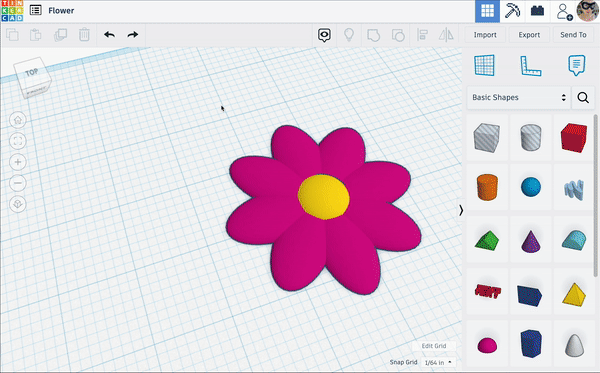
Task: Open the Export menu
Action: point(529,35)
